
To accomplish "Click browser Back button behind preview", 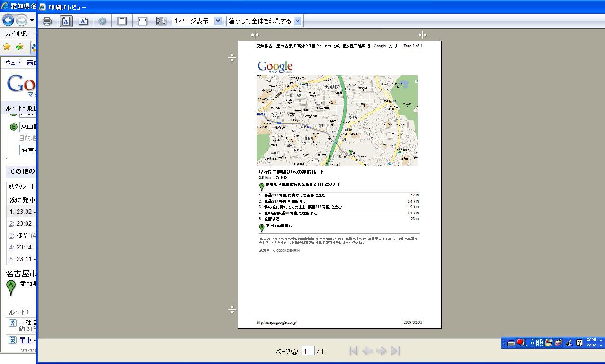I will click(8, 20).
